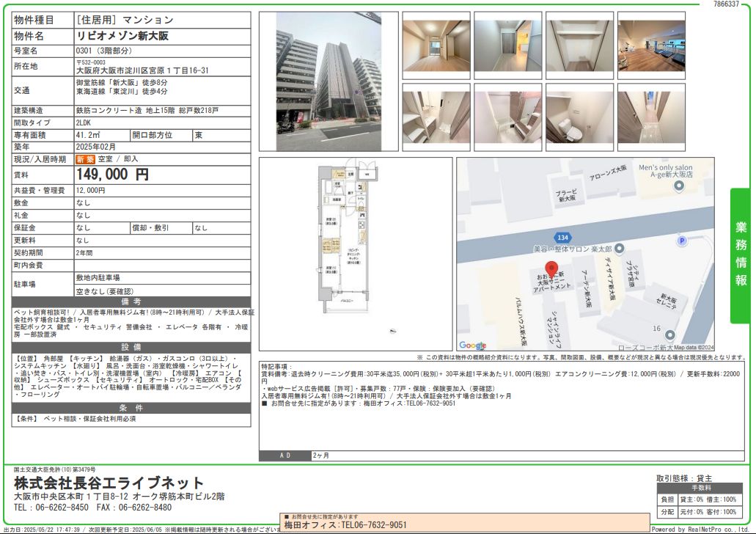Click the layout type 2LDK

click(x=84, y=123)
